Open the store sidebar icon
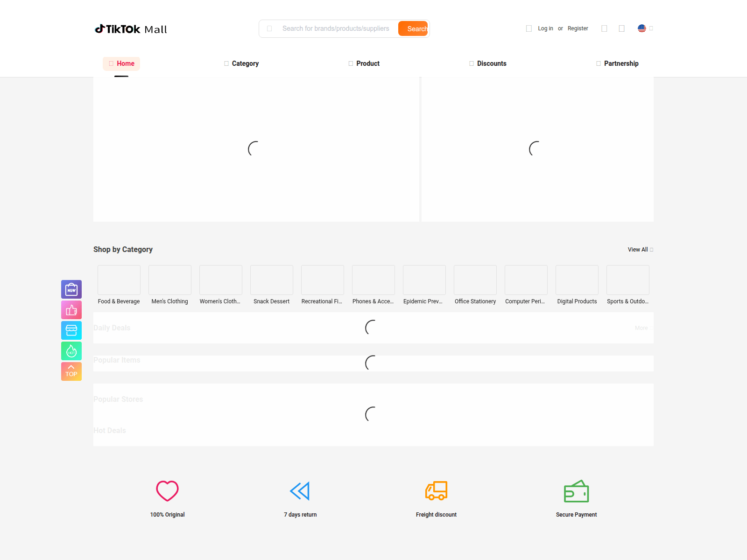Screen dimensions: 747x560 tap(71, 330)
